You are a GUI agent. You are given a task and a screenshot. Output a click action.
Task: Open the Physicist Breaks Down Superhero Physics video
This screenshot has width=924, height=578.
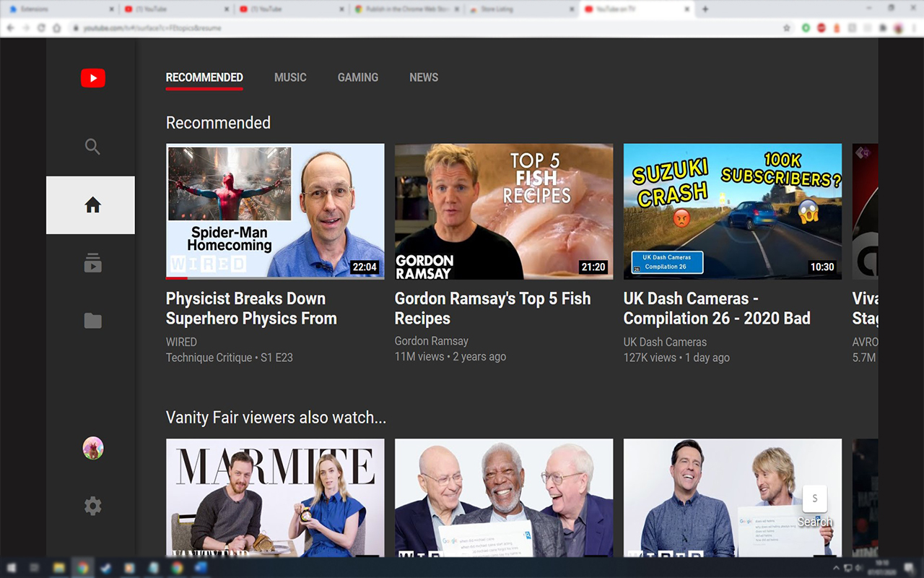275,211
